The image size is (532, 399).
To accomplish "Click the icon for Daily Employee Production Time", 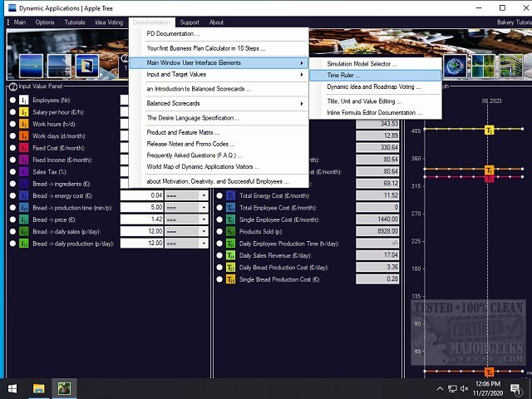I will 231,244.
